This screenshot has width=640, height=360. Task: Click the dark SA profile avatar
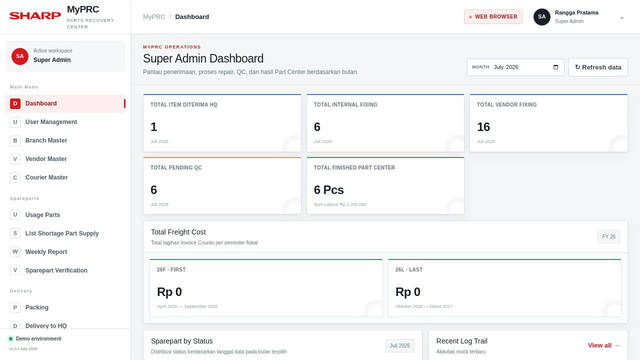click(x=542, y=17)
